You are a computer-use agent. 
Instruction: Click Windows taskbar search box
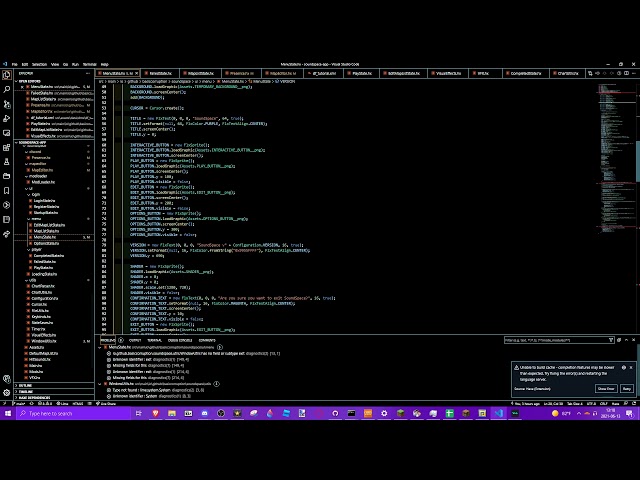pos(73,413)
